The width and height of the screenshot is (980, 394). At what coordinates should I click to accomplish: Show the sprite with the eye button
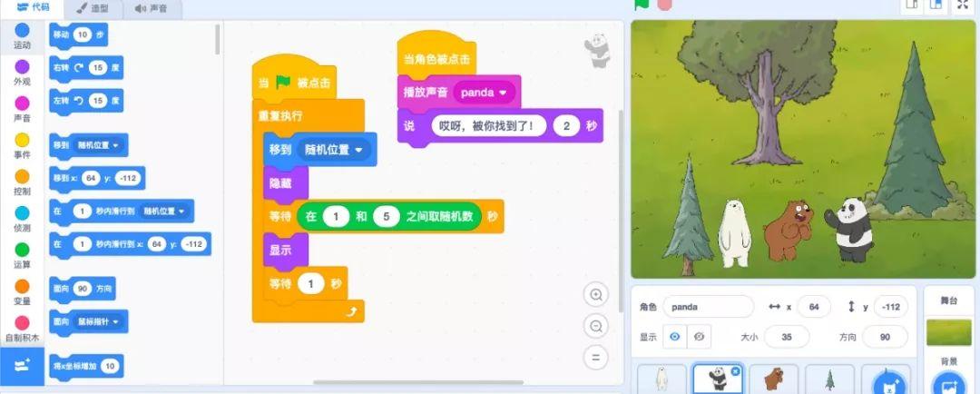click(674, 337)
